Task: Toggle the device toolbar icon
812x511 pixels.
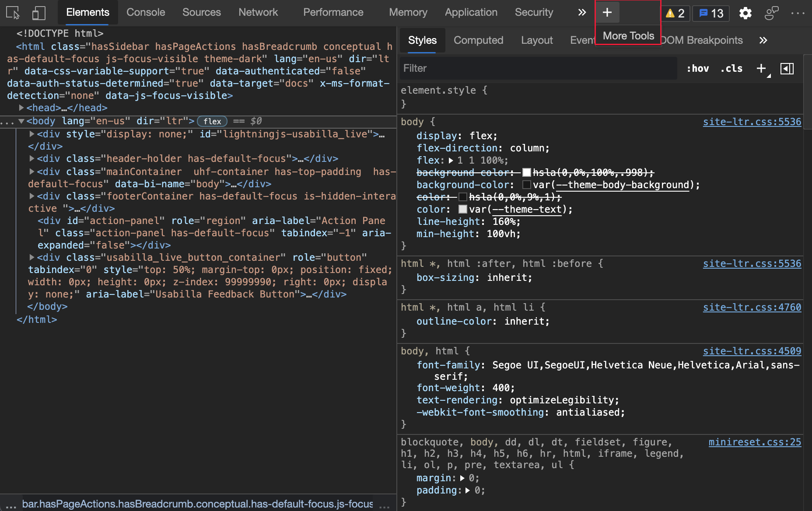Action: click(38, 13)
